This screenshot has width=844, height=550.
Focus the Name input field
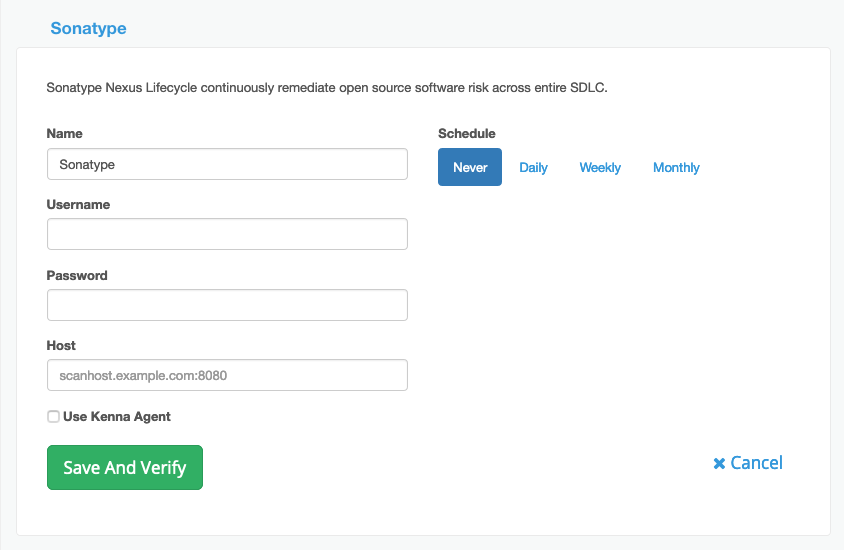coord(227,164)
